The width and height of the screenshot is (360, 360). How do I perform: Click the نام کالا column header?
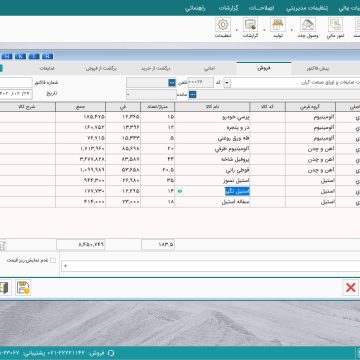pos(213,107)
